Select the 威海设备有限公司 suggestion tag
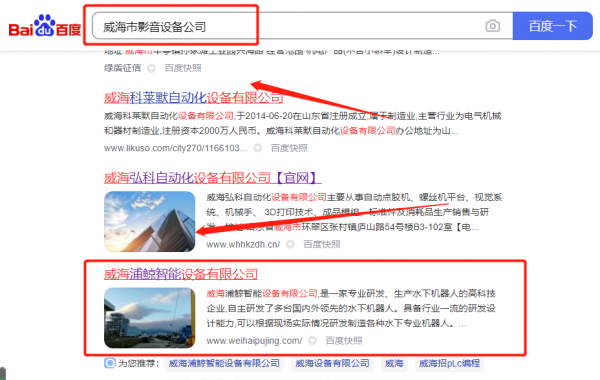 332,363
